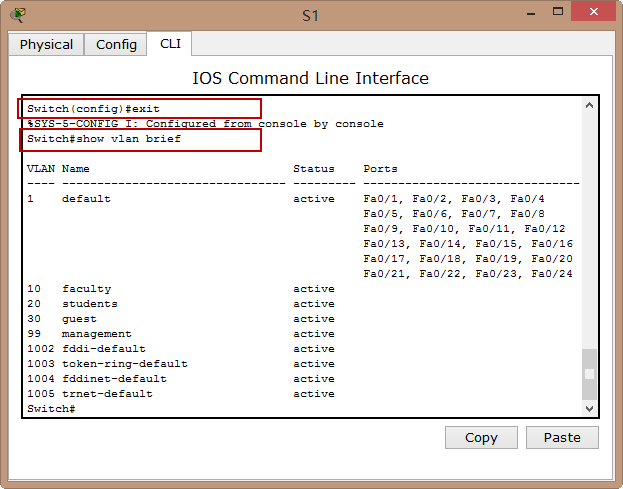This screenshot has width=623, height=489.
Task: Click the Copy button
Action: [x=481, y=437]
